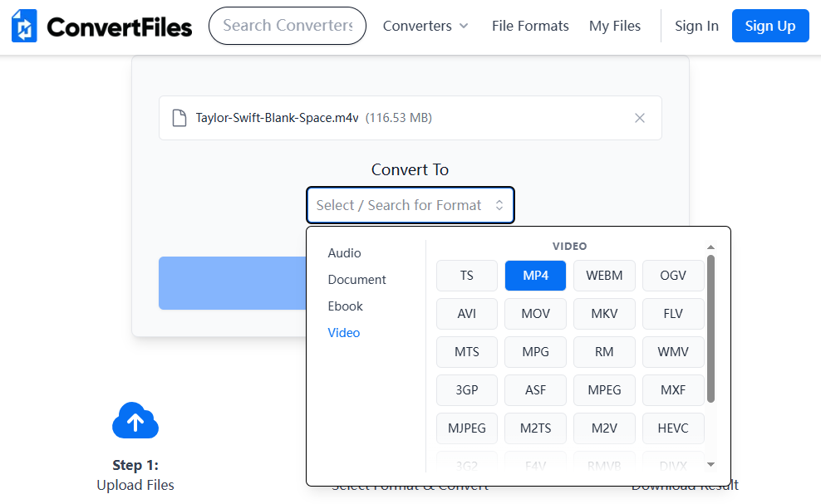The height and width of the screenshot is (504, 821).
Task: Open the File Formats page
Action: [x=530, y=26]
